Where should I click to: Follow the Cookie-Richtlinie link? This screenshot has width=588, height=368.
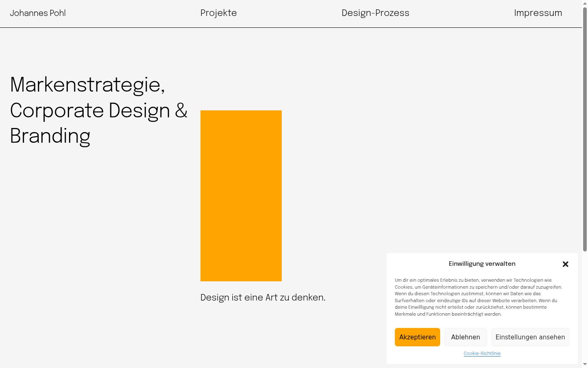[482, 353]
